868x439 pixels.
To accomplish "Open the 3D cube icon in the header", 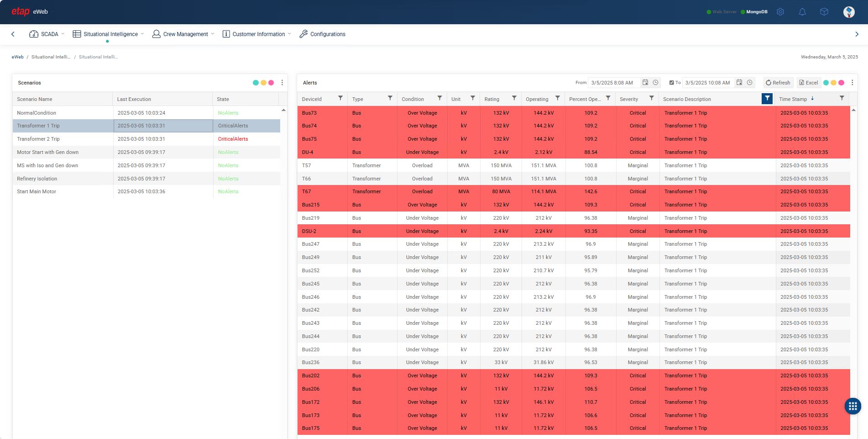I will point(824,12).
